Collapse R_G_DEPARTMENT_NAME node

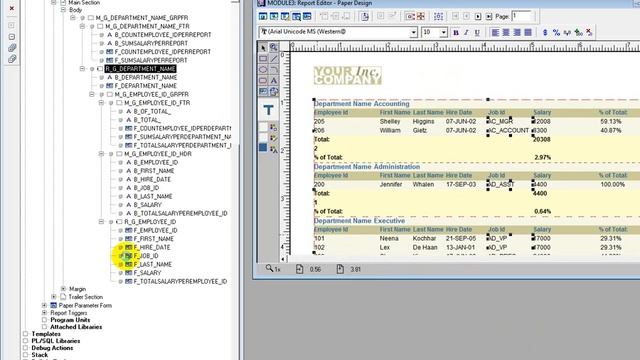[82, 69]
